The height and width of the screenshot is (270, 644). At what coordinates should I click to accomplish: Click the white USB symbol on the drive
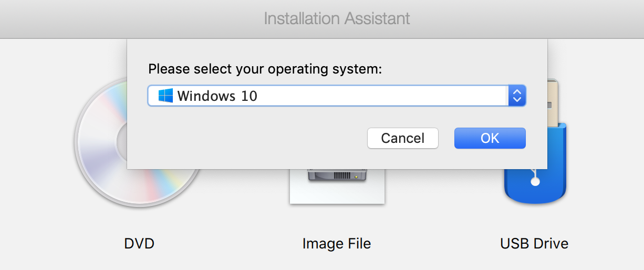tap(535, 179)
